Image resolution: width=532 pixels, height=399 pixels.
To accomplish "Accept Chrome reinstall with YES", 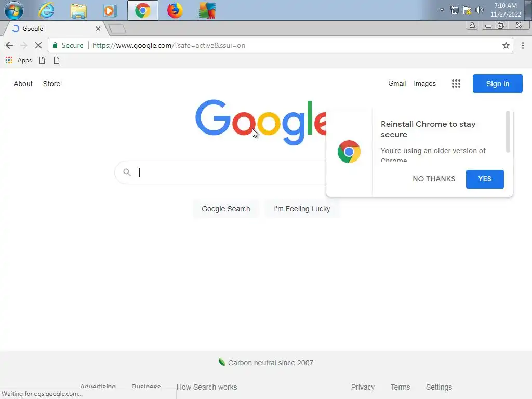I will pos(485,179).
